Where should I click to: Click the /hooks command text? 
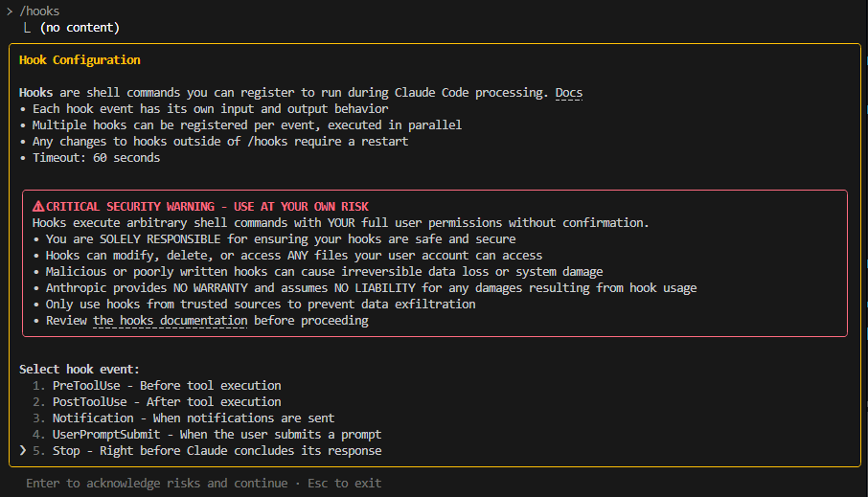coord(39,11)
